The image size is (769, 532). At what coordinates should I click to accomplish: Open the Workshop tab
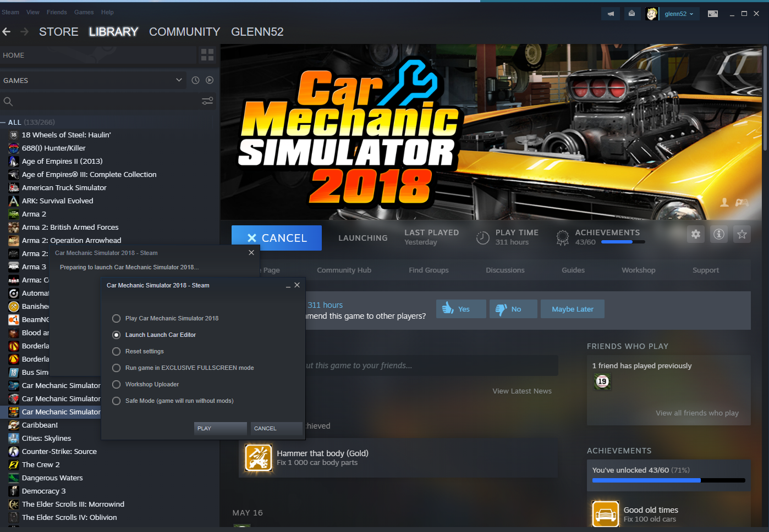639,270
